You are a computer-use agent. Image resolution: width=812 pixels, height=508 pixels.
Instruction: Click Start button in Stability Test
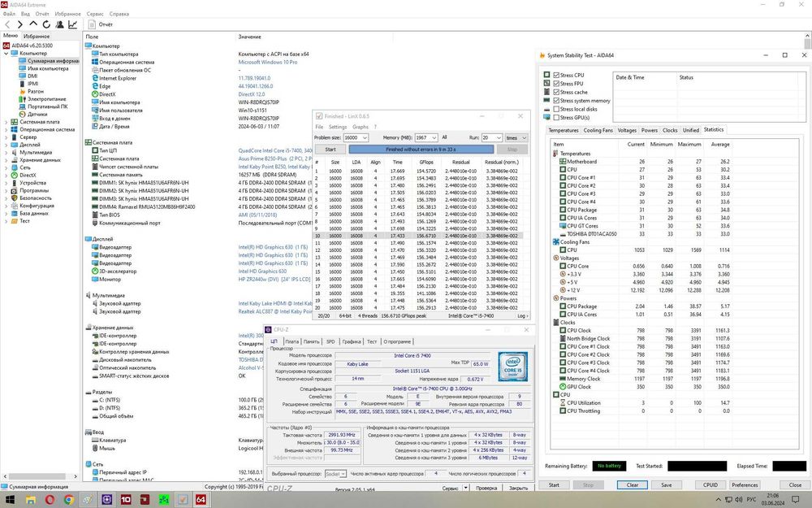[554, 485]
